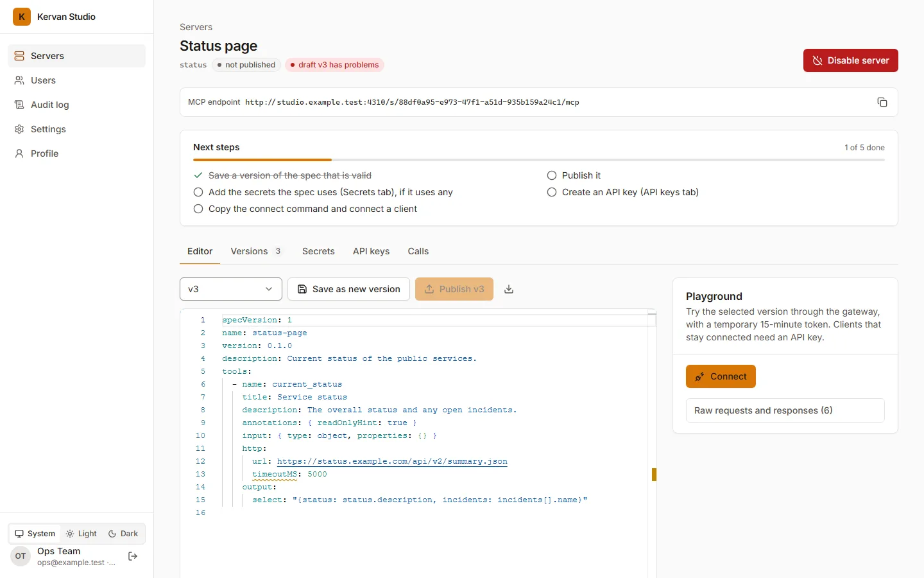Select the System theme option
924x578 pixels.
(35, 534)
